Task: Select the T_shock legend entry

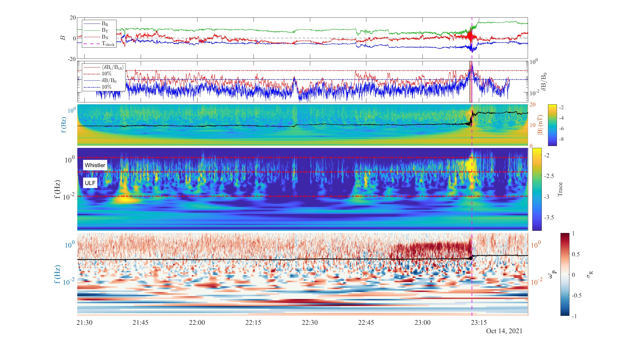Action: [x=99, y=44]
